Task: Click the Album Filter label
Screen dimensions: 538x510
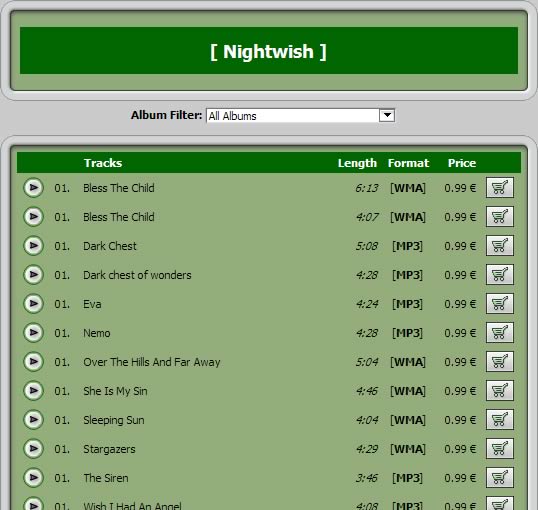Action: [x=166, y=115]
